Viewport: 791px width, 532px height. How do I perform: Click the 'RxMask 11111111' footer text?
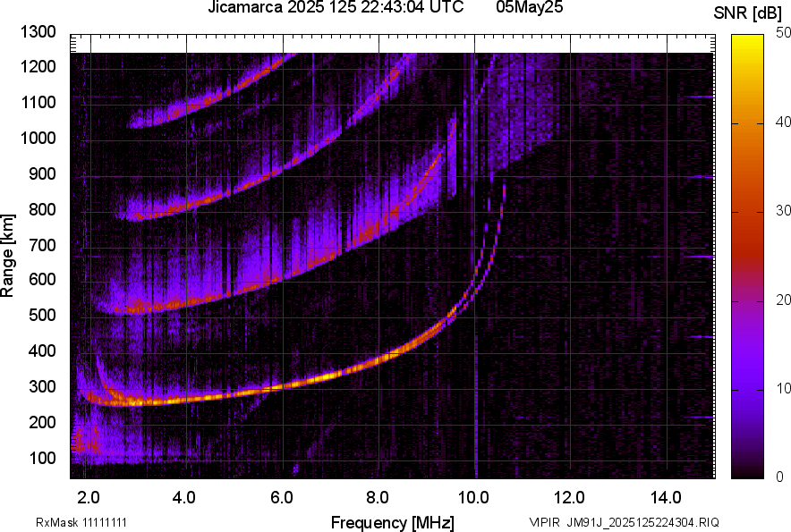(81, 522)
